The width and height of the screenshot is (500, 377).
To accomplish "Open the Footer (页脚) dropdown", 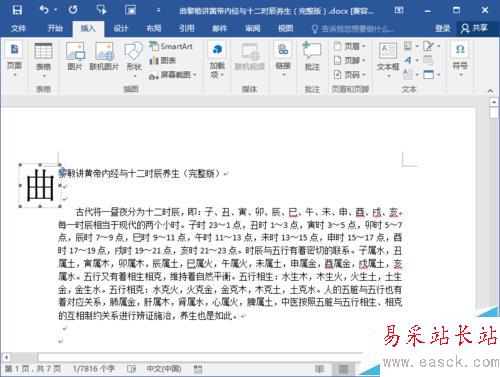I will pyautogui.click(x=350, y=60).
